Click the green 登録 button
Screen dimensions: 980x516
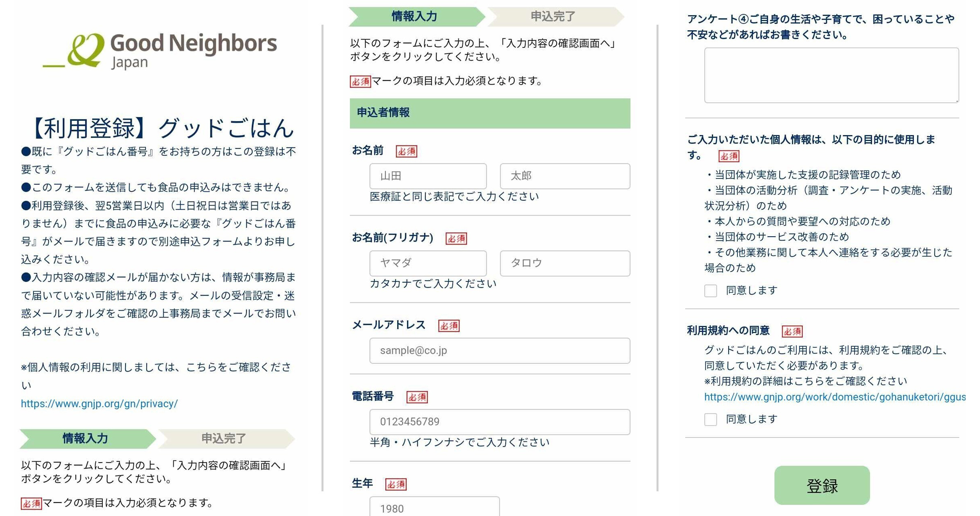coord(822,485)
